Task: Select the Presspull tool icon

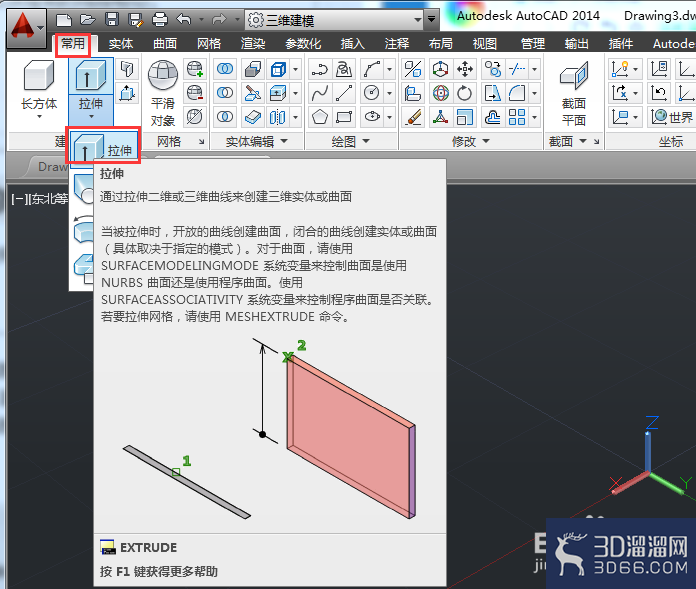Action: click(127, 93)
